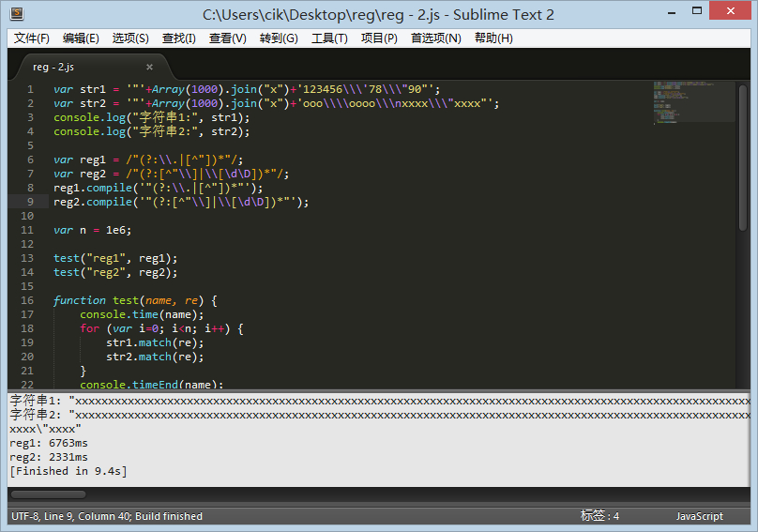Click '[Finished in 9.4s]' in build output
The height and width of the screenshot is (532, 758).
click(68, 471)
